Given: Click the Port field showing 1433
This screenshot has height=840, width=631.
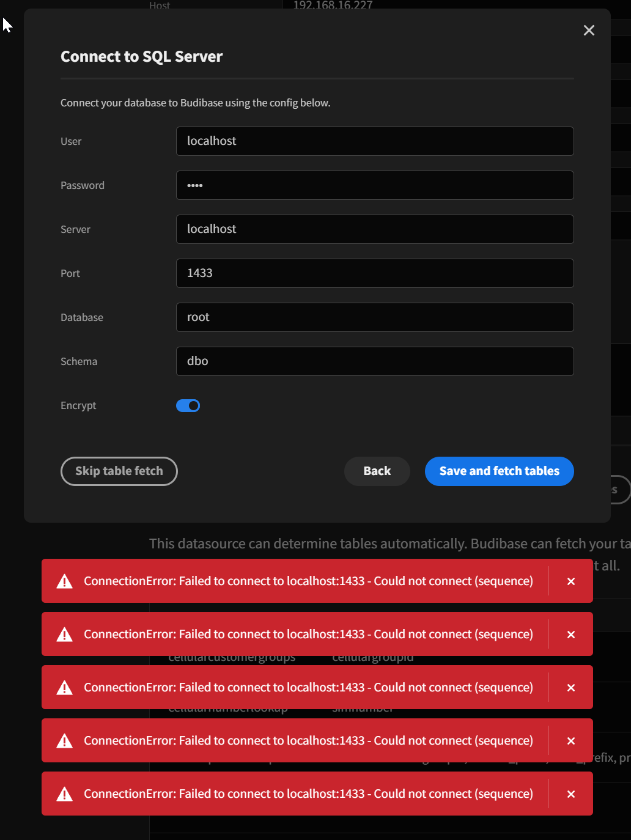Looking at the screenshot, I should pyautogui.click(x=375, y=273).
